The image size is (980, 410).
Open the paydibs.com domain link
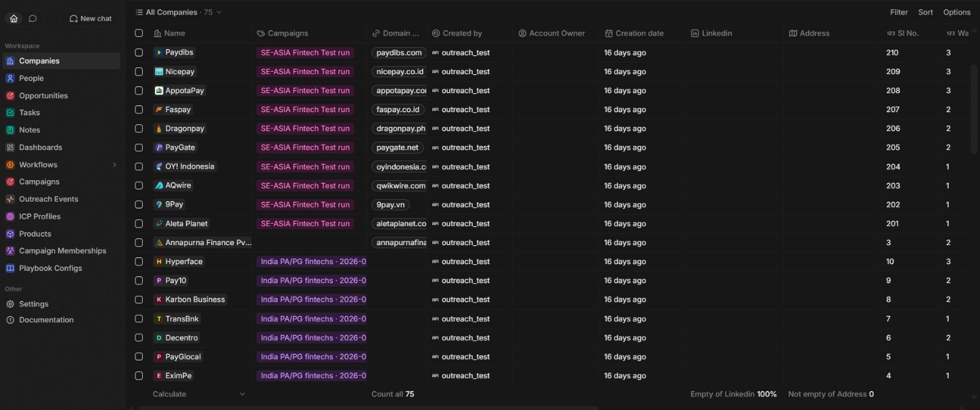pos(399,53)
